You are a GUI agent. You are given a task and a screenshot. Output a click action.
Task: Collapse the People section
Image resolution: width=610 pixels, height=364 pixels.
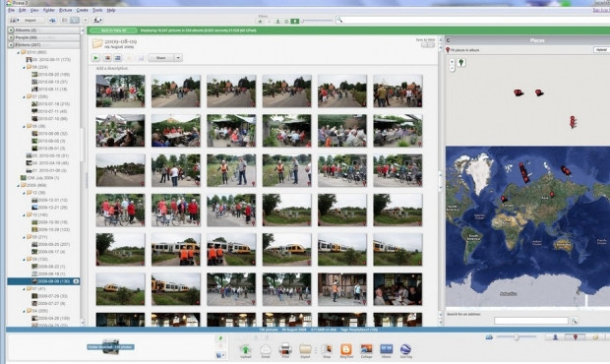[11, 37]
